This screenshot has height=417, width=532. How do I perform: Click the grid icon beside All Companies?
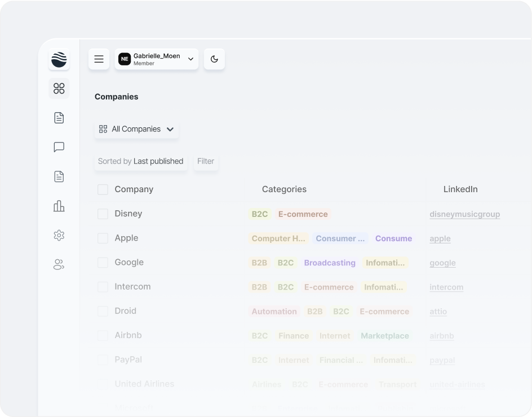[103, 129]
